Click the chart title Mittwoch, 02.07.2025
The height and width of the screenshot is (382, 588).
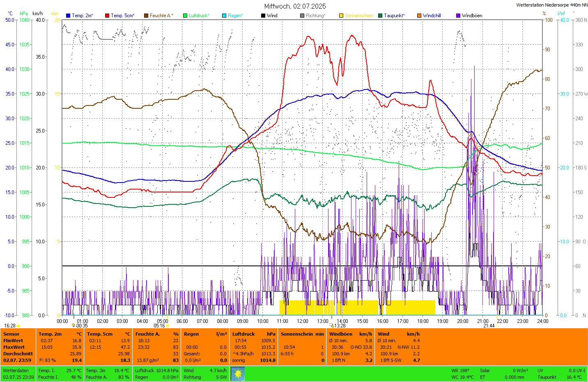click(295, 6)
